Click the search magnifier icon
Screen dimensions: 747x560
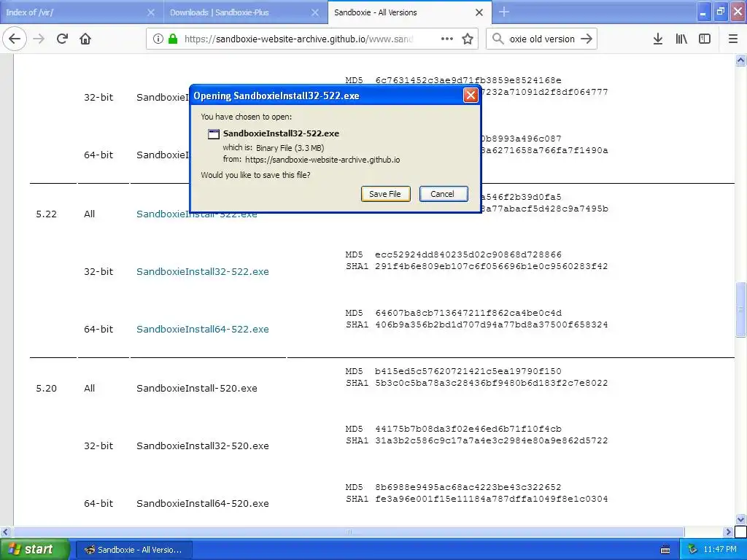coord(498,39)
